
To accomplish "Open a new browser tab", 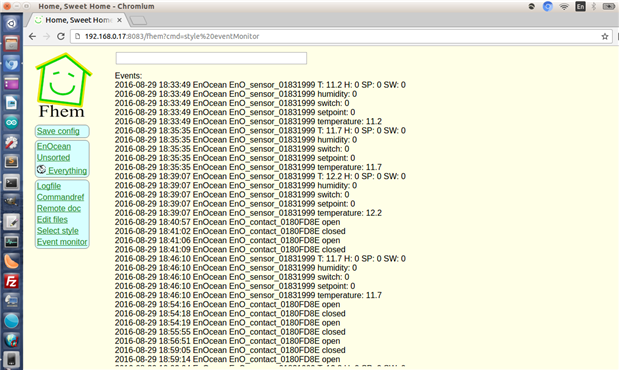I will [138, 20].
